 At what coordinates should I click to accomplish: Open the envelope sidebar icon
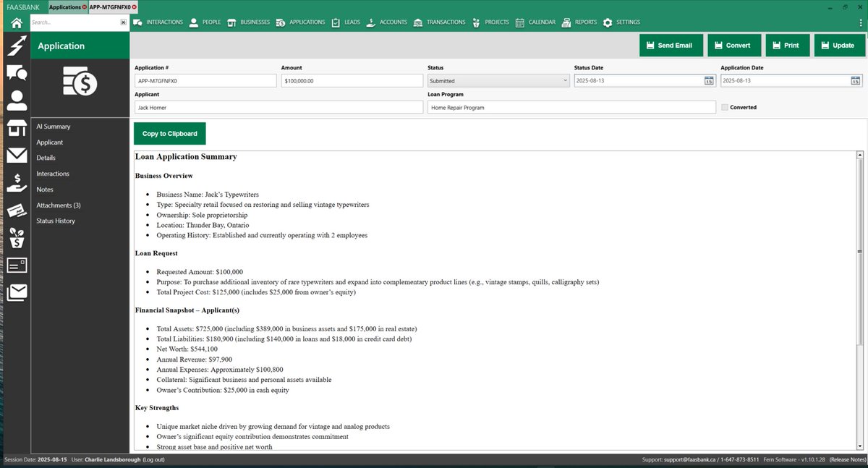[x=17, y=156]
